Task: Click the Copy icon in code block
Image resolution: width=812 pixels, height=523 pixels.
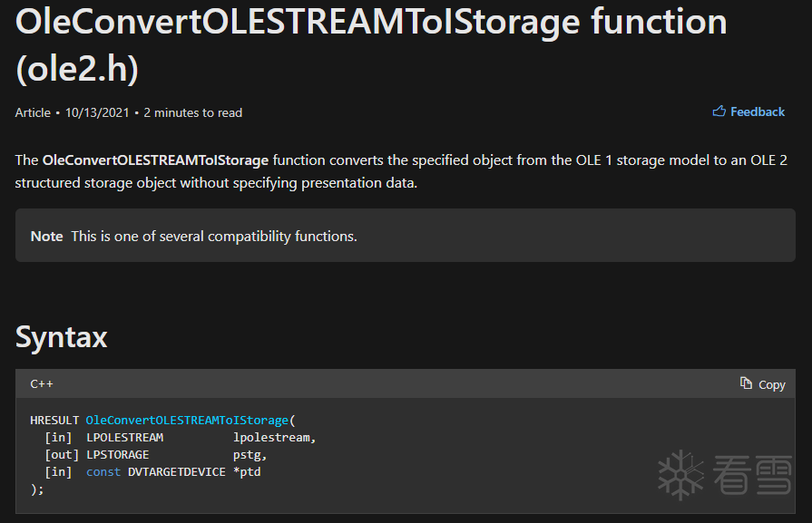Action: pos(746,383)
